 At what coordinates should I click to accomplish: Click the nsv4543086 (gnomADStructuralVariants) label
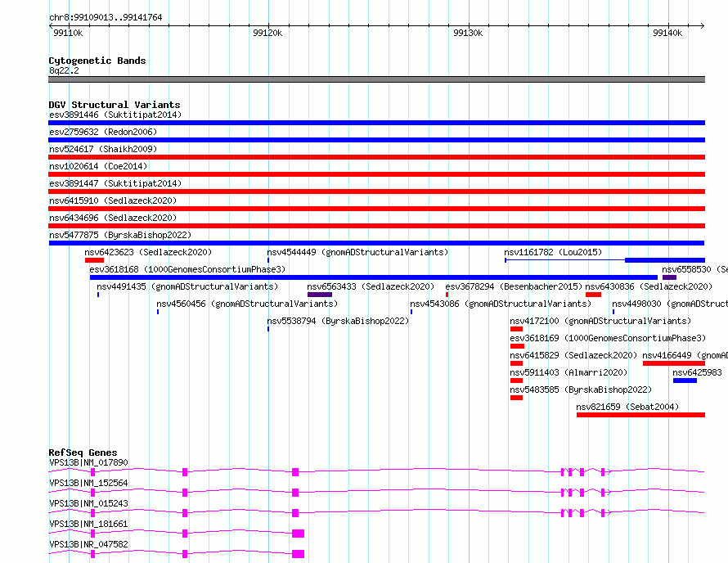click(501, 304)
